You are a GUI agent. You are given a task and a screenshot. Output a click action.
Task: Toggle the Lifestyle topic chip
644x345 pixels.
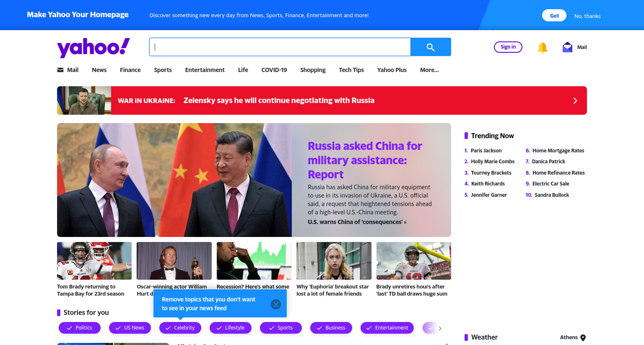click(x=231, y=328)
